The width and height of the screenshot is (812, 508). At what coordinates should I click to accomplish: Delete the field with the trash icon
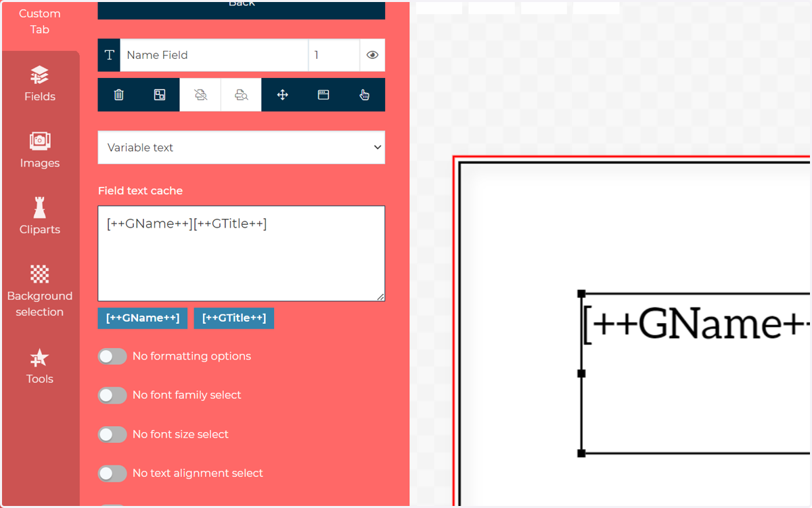pos(118,95)
